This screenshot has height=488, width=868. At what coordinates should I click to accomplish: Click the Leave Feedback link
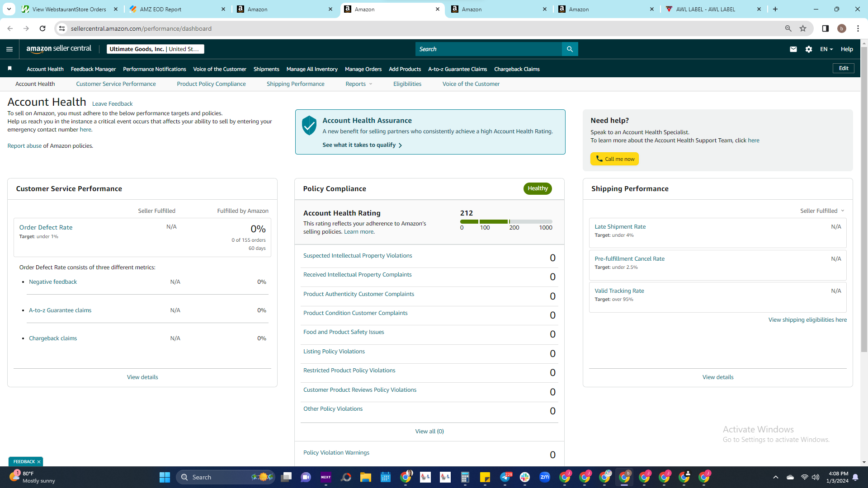(112, 104)
